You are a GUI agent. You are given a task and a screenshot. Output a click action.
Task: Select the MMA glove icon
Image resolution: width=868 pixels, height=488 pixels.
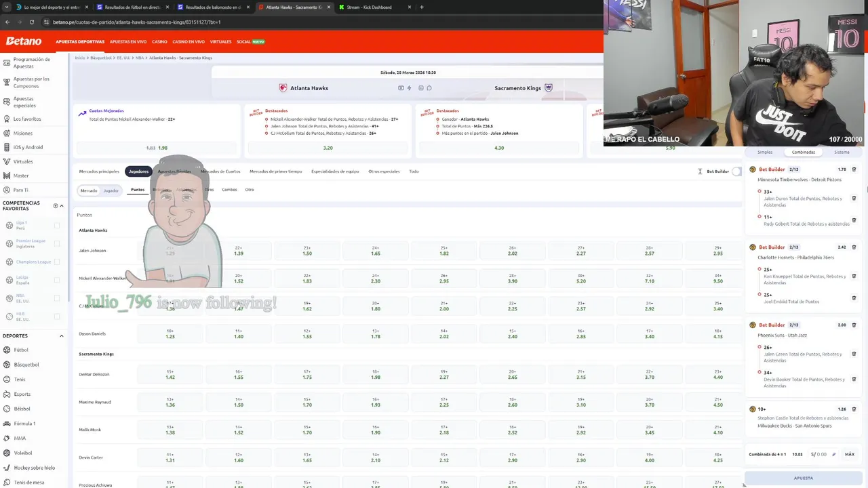click(6, 438)
